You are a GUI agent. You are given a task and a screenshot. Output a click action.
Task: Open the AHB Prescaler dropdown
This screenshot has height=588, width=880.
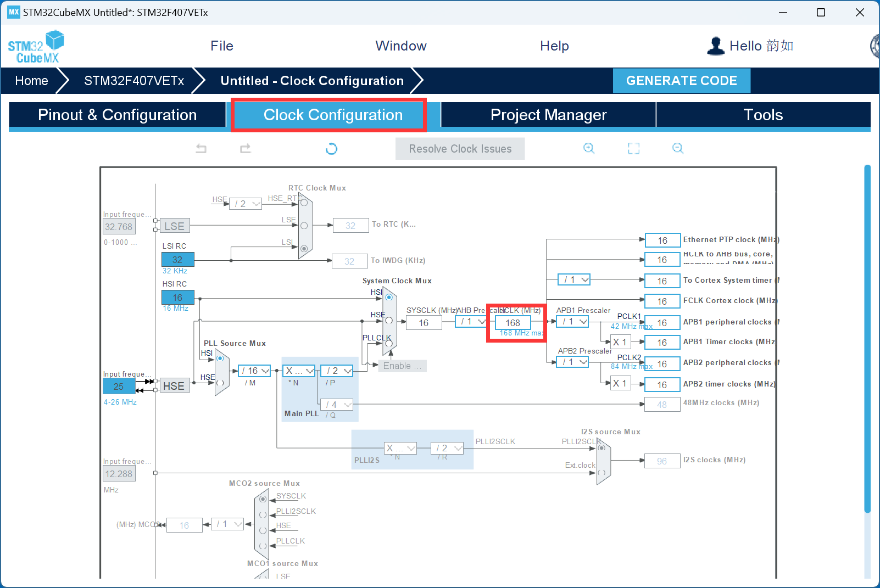tap(471, 322)
